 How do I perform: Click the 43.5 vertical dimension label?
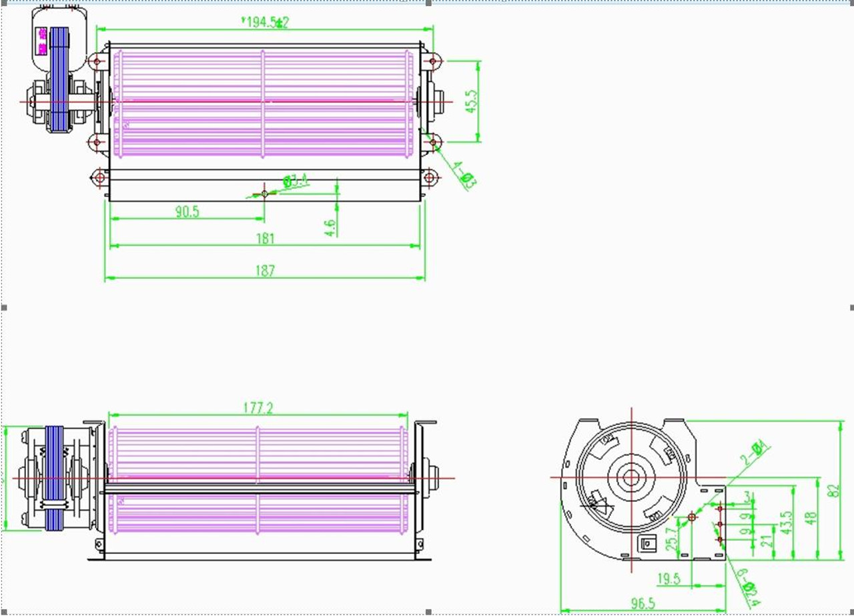[x=787, y=522]
